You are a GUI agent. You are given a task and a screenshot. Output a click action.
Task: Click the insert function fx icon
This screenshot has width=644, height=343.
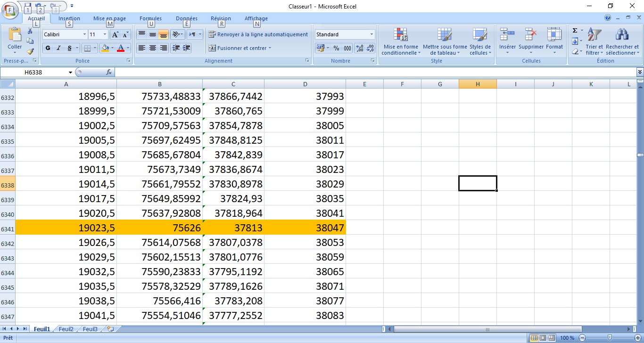pyautogui.click(x=109, y=72)
